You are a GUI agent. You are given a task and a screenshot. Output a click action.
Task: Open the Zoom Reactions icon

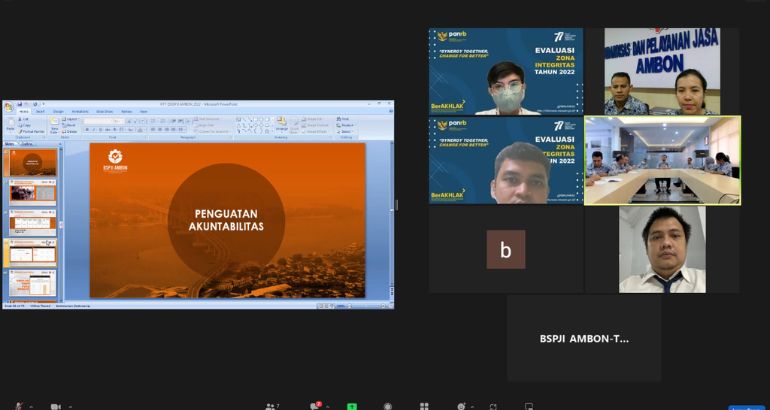(460, 406)
